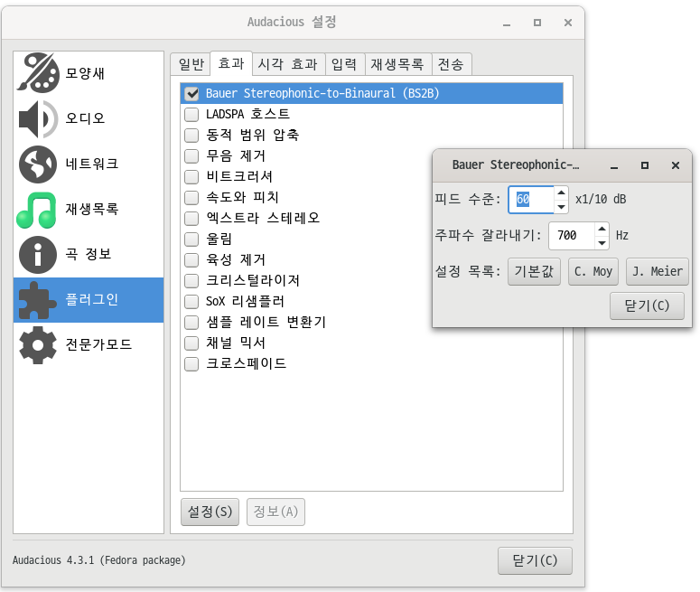Enable the 육성 제거 checkbox
Screen dimensions: 700x592
[191, 259]
